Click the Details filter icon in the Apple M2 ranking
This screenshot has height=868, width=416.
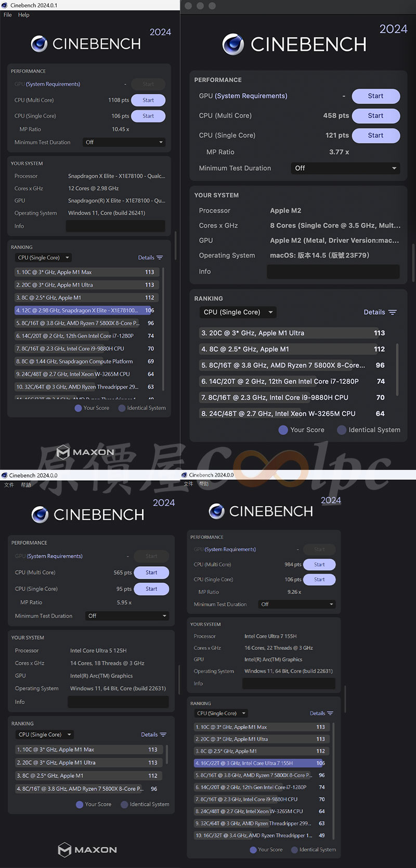pyautogui.click(x=393, y=312)
